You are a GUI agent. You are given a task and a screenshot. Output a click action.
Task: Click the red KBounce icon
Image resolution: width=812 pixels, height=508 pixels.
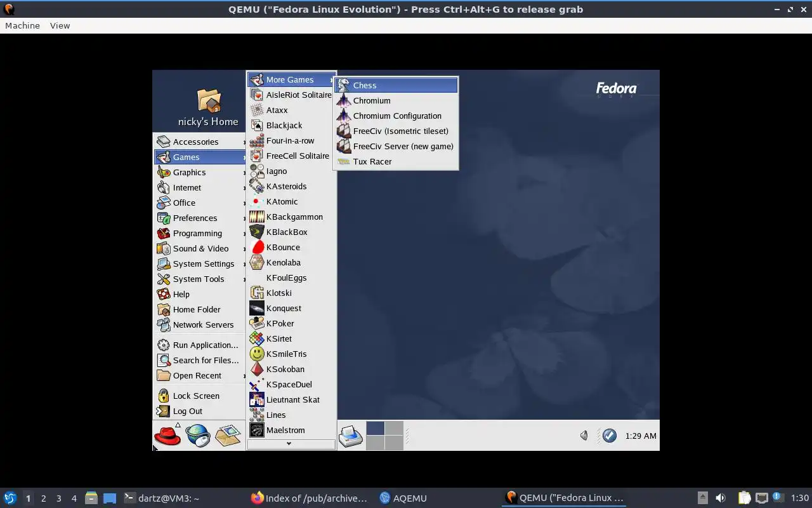tap(257, 247)
